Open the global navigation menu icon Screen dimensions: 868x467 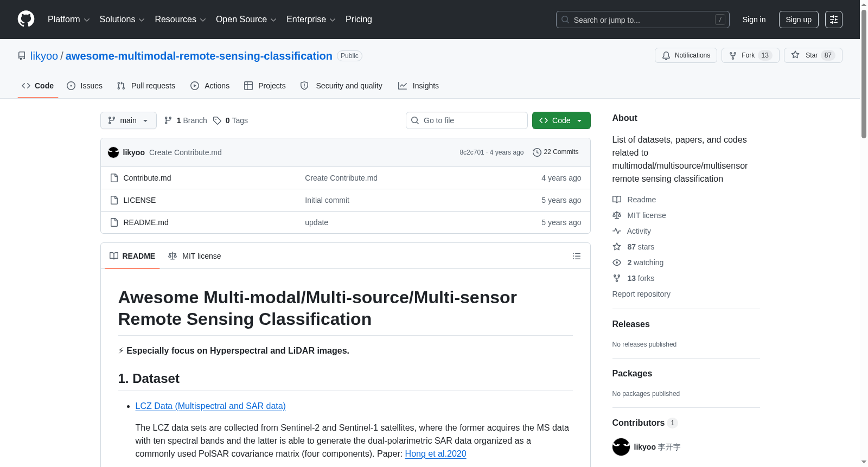[834, 20]
